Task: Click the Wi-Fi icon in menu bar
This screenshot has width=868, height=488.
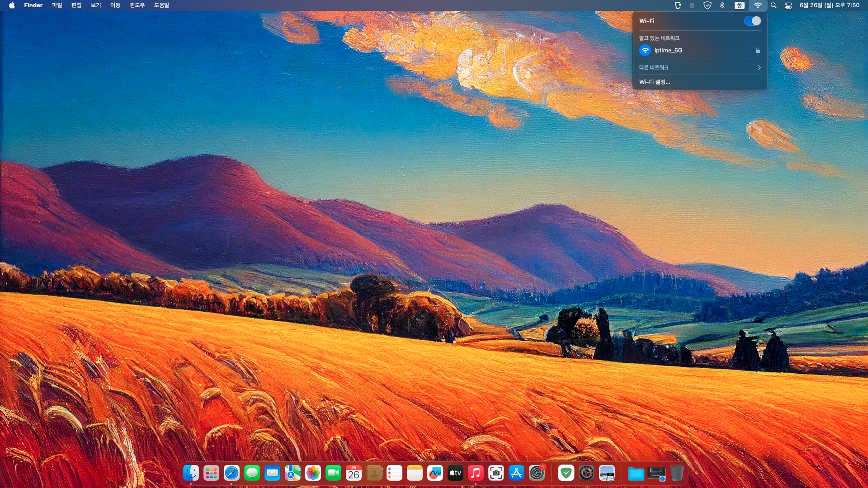Action: coord(758,5)
